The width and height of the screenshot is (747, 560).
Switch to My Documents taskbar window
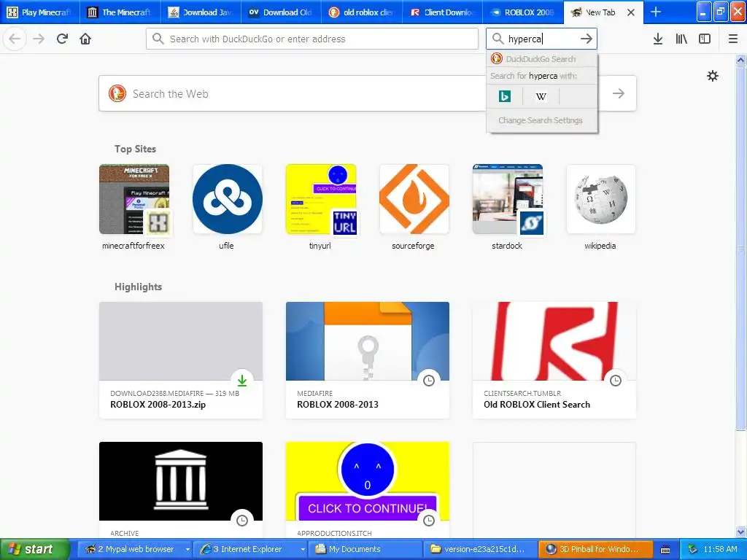click(x=365, y=549)
